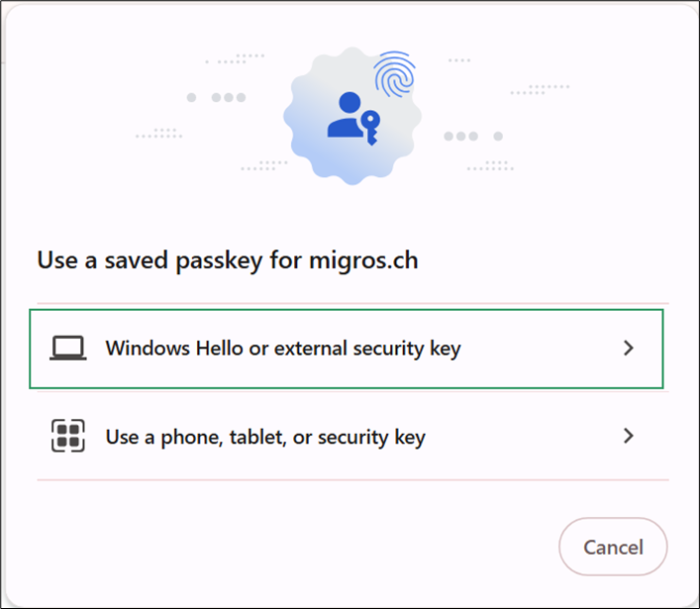Click the large gray dots left of the badge
700x609 pixels.
[x=216, y=97]
